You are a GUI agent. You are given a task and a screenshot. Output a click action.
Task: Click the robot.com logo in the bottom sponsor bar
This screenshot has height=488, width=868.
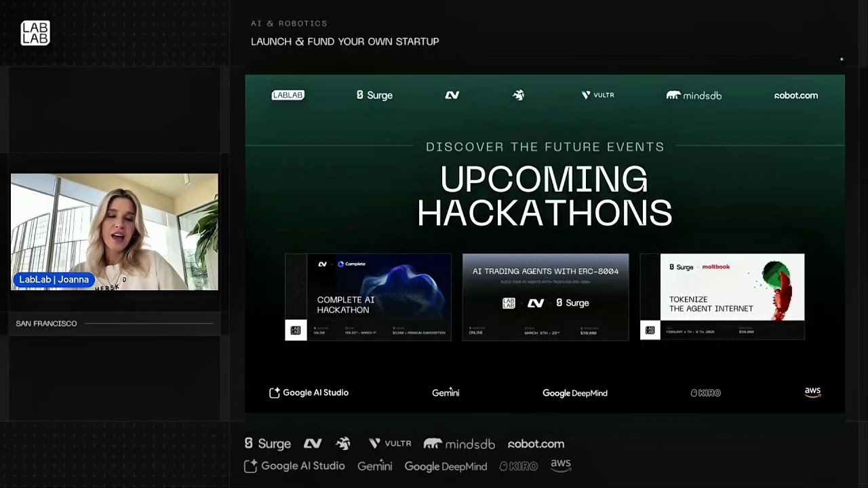pyautogui.click(x=536, y=444)
